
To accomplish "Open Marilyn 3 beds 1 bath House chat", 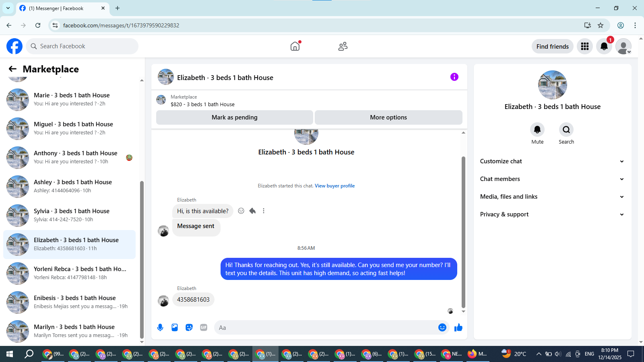I will coord(70,331).
